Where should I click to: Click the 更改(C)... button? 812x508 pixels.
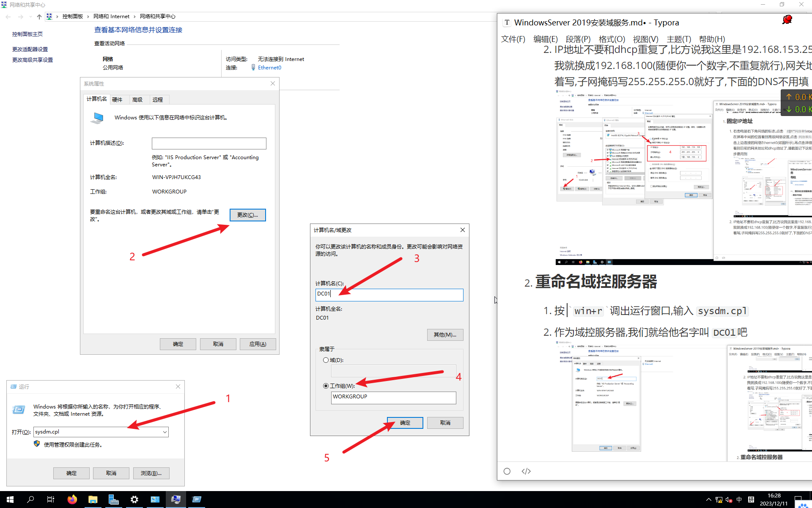click(x=247, y=215)
